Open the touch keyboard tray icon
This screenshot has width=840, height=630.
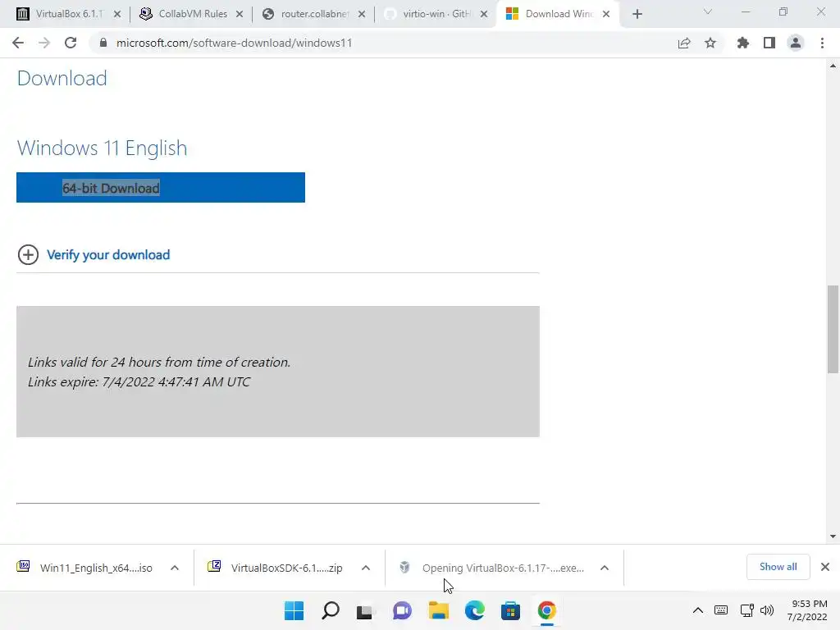tap(721, 610)
